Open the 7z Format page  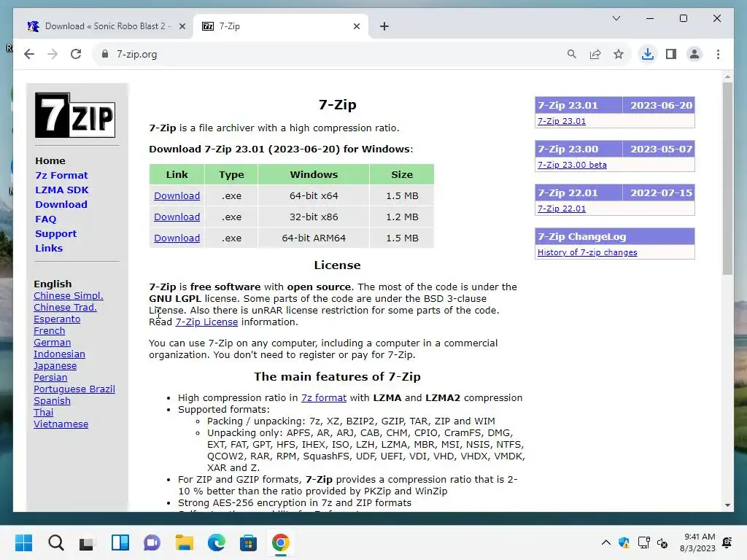tap(61, 175)
